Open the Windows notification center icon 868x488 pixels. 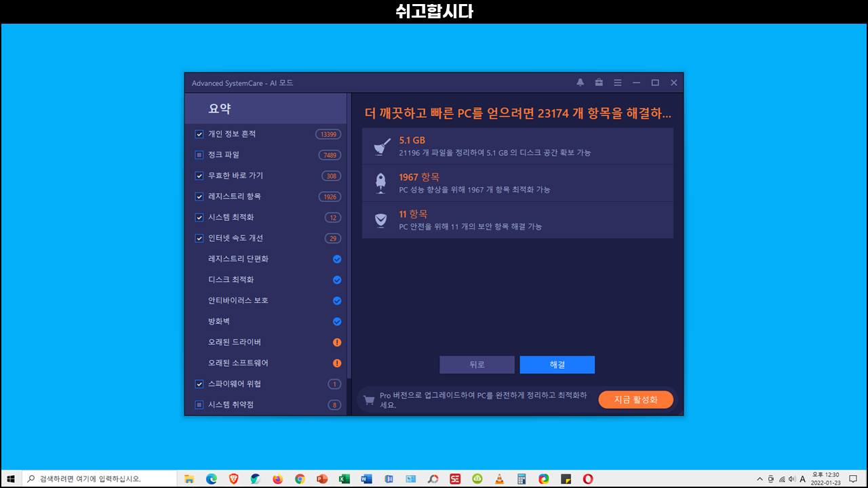853,479
